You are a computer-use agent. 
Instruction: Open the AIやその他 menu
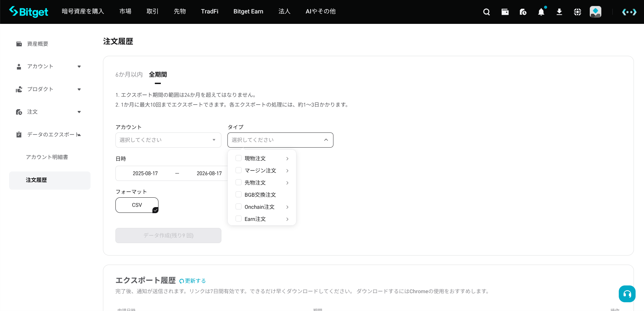pyautogui.click(x=321, y=11)
